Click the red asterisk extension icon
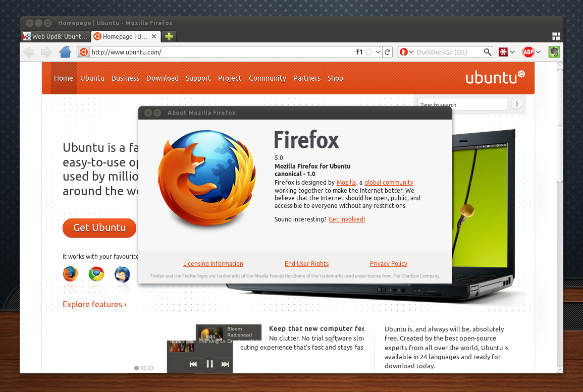583x392 pixels. tap(503, 52)
